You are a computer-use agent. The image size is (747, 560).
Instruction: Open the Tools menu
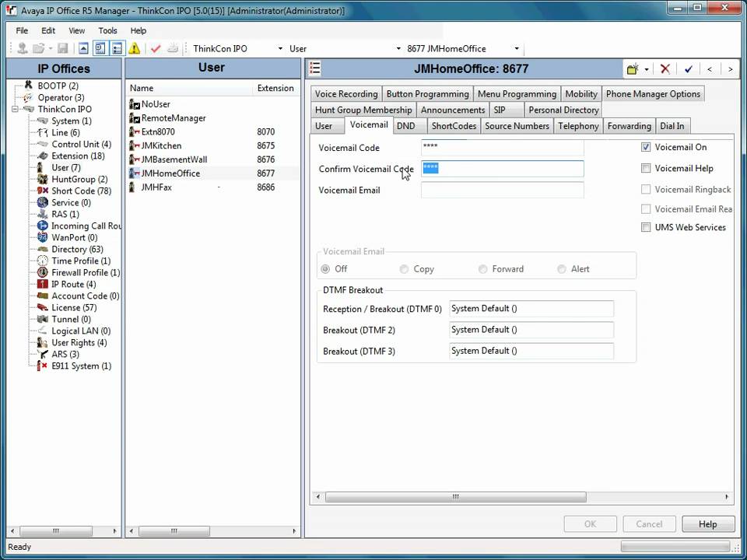click(107, 30)
